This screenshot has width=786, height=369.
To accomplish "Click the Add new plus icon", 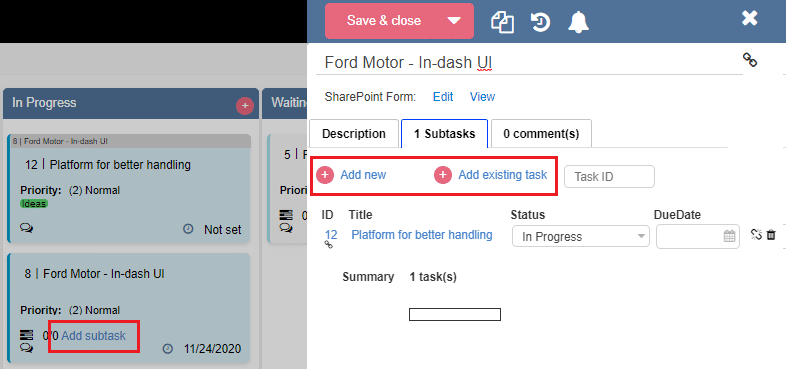I will (325, 175).
